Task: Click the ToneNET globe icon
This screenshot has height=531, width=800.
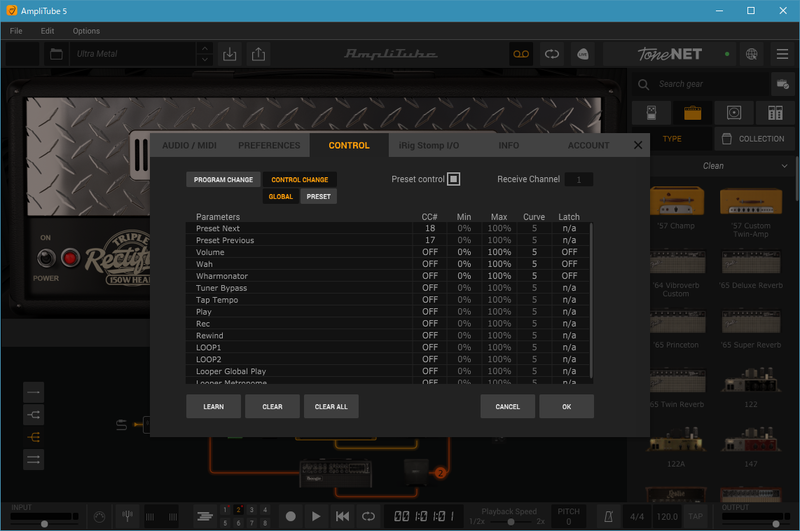Action: [751, 54]
